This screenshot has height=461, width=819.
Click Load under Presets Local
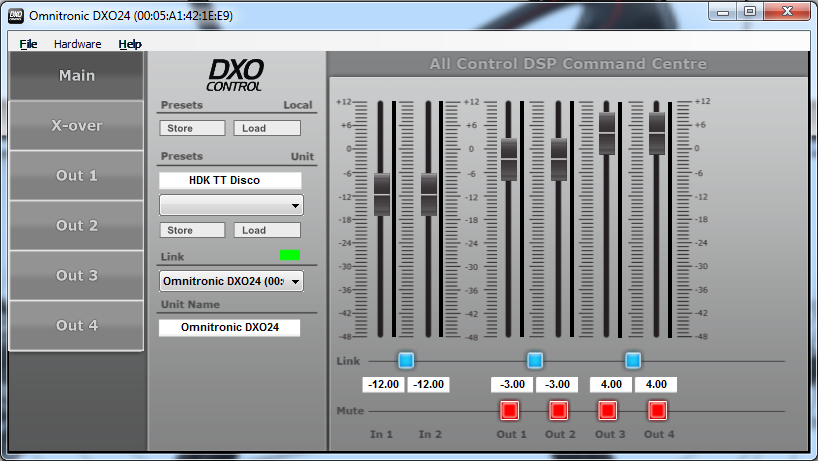[x=267, y=128]
